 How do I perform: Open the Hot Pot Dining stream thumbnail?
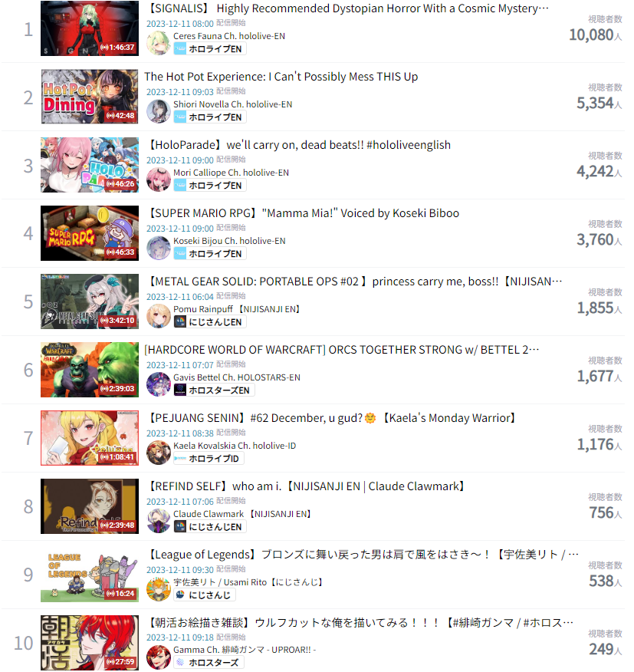pyautogui.click(x=90, y=97)
